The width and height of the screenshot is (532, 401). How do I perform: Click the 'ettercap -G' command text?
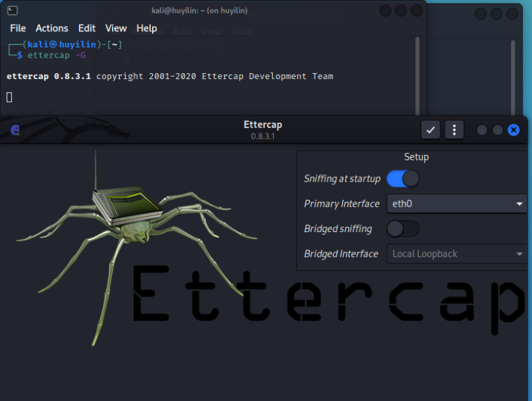pyautogui.click(x=57, y=55)
